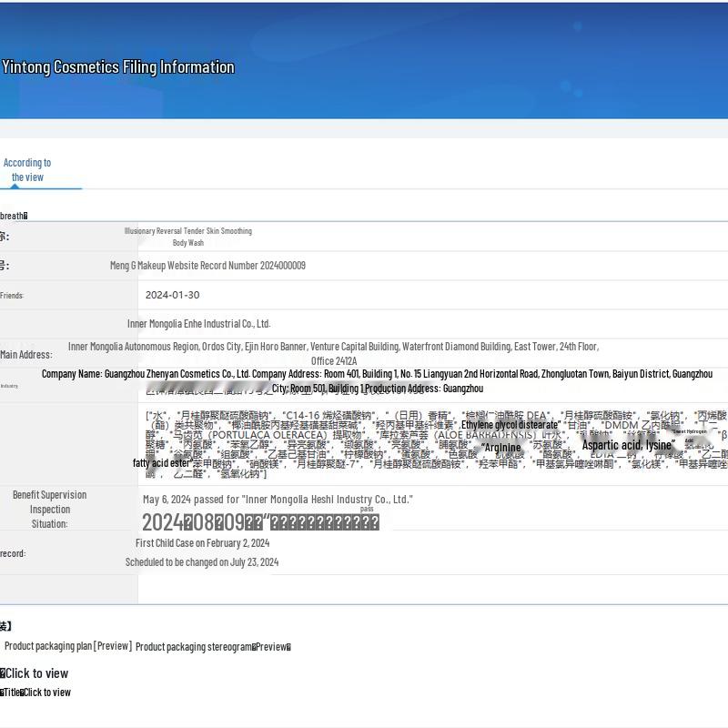Click the Yintong Cosmetics Filing Information heading

point(118,66)
